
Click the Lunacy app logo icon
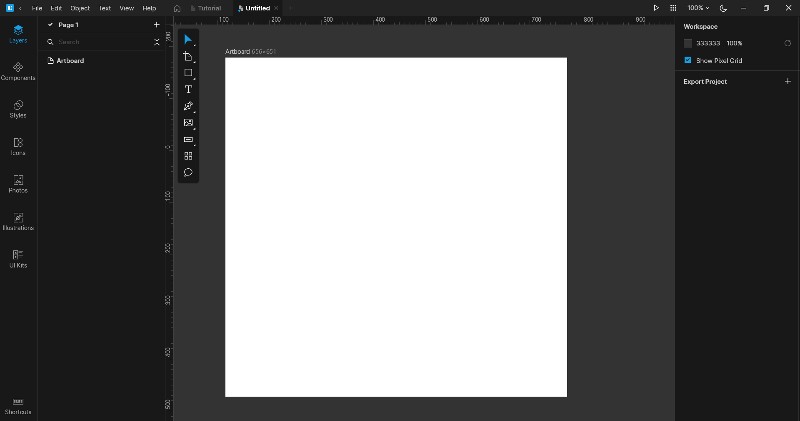tap(10, 8)
